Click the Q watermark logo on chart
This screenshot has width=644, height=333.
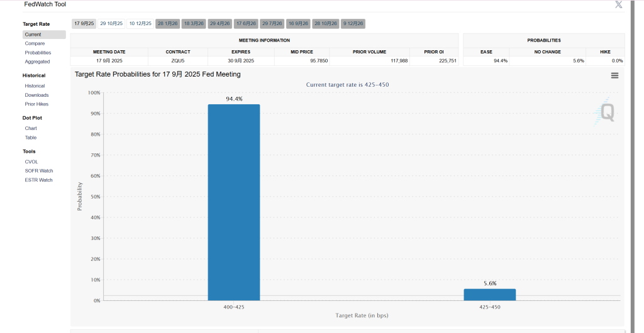[x=606, y=112]
